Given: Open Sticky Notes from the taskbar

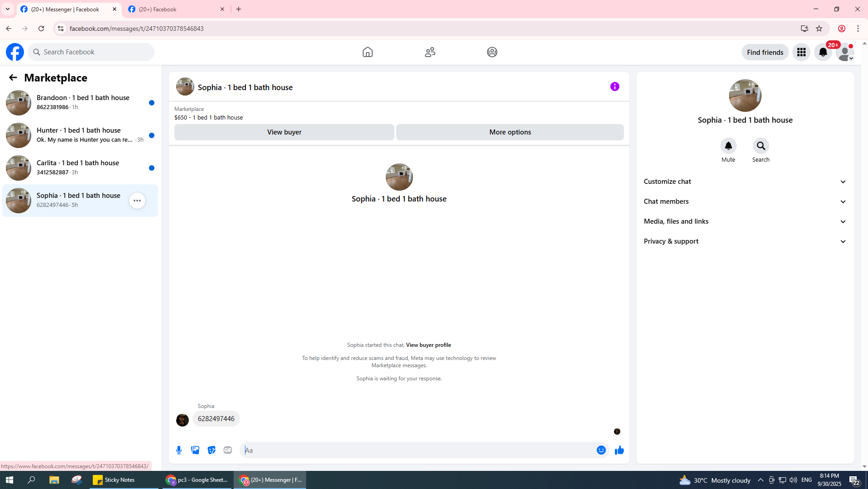Looking at the screenshot, I should click(x=124, y=480).
